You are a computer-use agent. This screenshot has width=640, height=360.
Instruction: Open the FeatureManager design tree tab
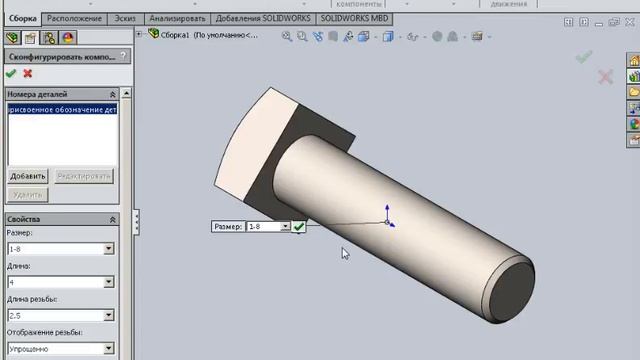[12, 38]
